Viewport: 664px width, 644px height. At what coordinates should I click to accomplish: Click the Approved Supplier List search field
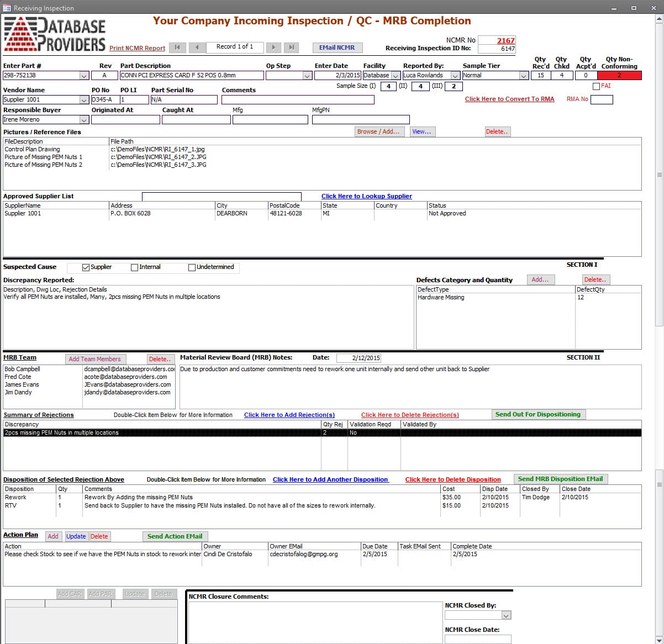222,197
